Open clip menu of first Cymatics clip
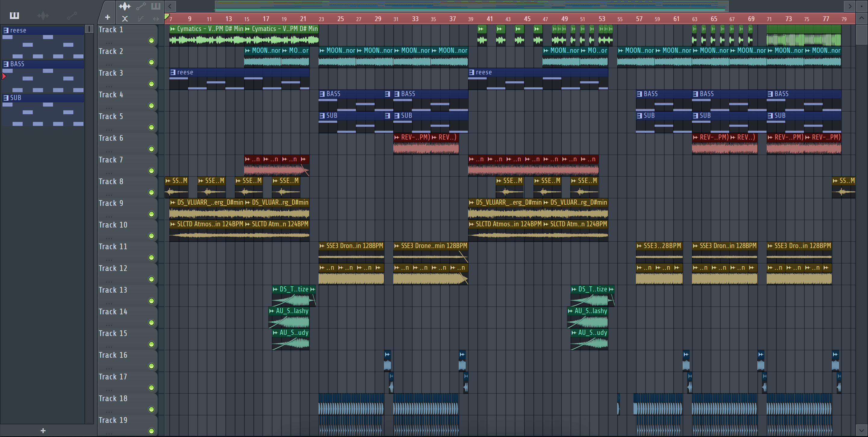Image resolution: width=868 pixels, height=437 pixels. point(173,29)
